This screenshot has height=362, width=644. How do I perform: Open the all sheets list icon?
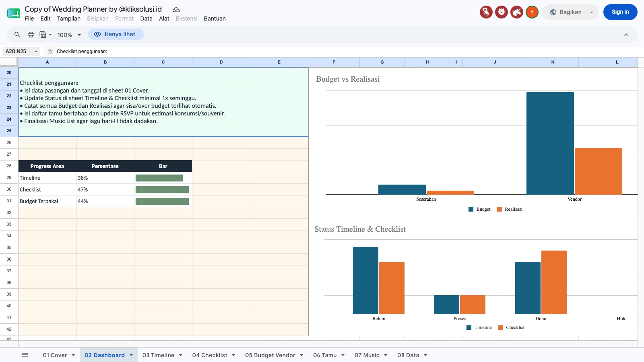pos(25,355)
